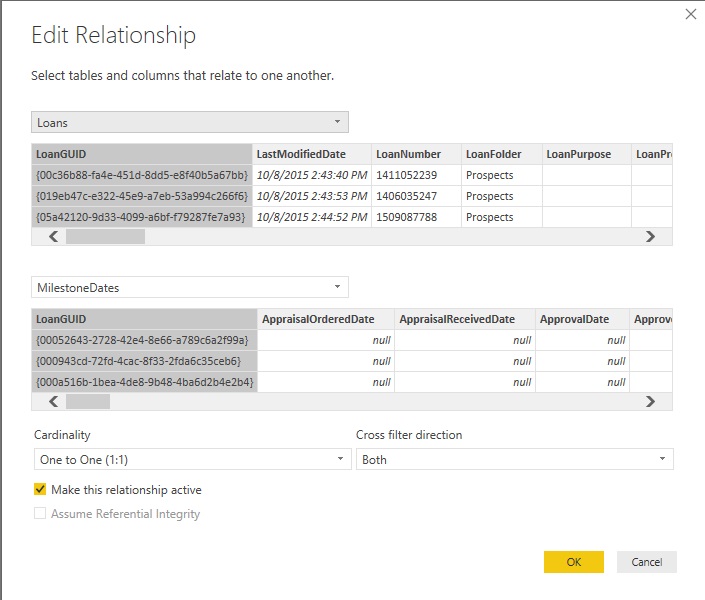
Task: Click the 10/8/2015 2:43:53 PM date cell
Action: pos(312,196)
